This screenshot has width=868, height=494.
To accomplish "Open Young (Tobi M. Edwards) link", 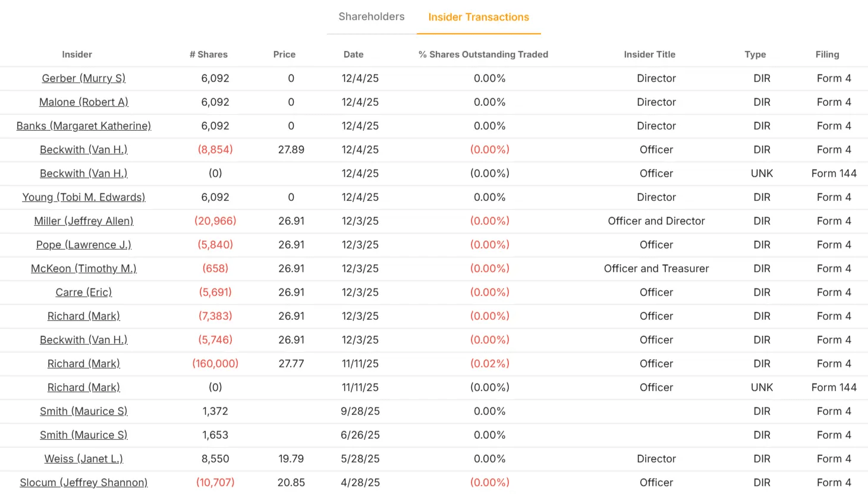I will point(84,197).
